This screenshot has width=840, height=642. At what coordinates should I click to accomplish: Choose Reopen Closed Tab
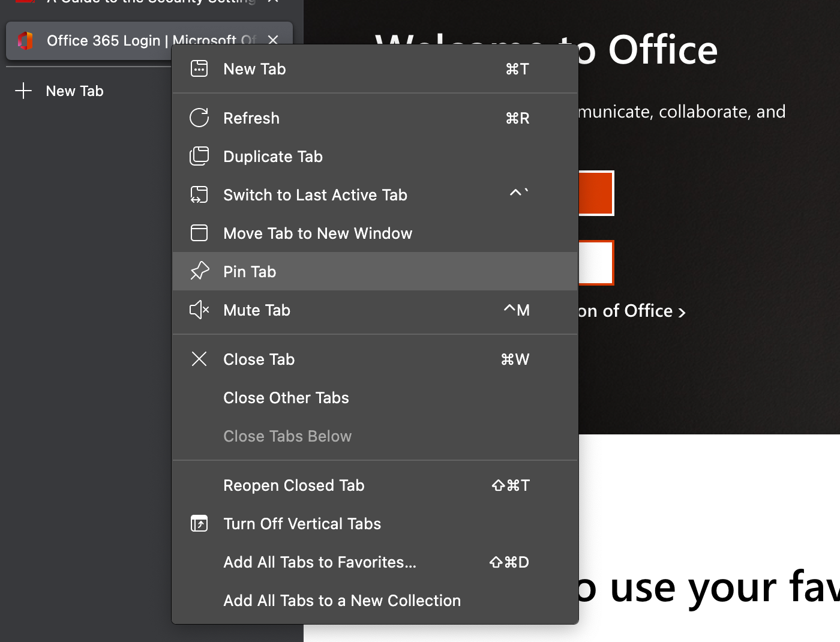293,485
